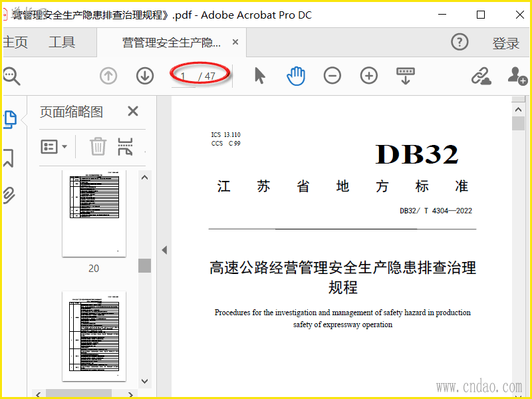The height and width of the screenshot is (399, 532).
Task: Activate the hand pan tool
Action: click(296, 76)
